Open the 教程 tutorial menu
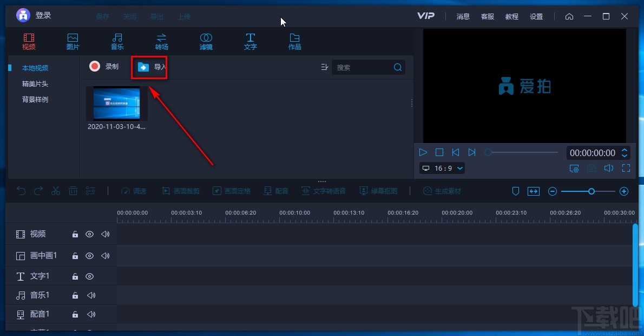The image size is (644, 336). [x=512, y=16]
